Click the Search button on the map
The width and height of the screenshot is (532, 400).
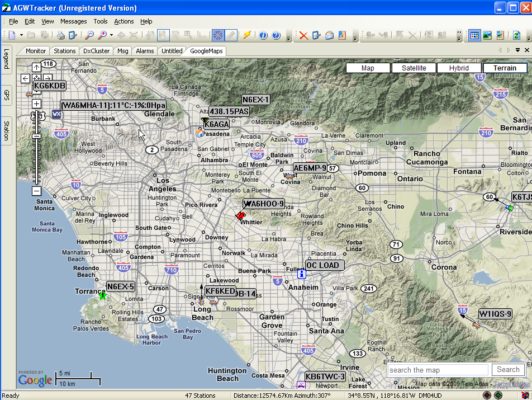[507, 369]
